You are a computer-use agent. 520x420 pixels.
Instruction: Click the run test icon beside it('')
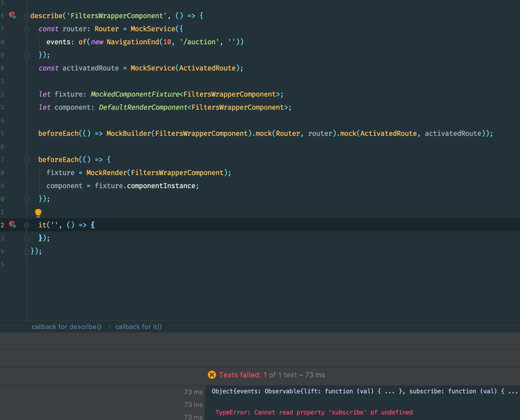coord(13,225)
